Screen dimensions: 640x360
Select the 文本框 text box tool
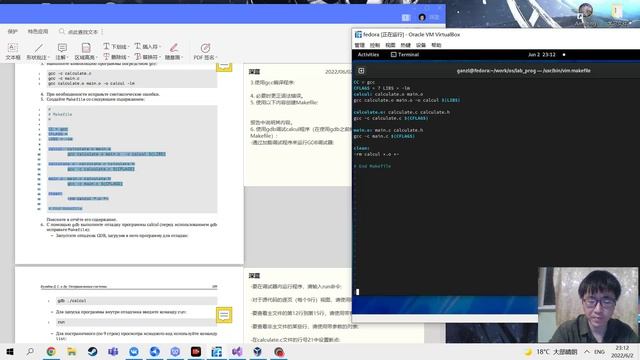pyautogui.click(x=13, y=51)
